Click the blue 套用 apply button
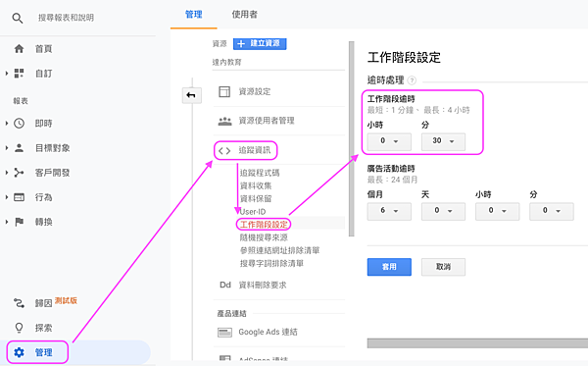Viewport: 588px width, 366px height. pos(389,267)
